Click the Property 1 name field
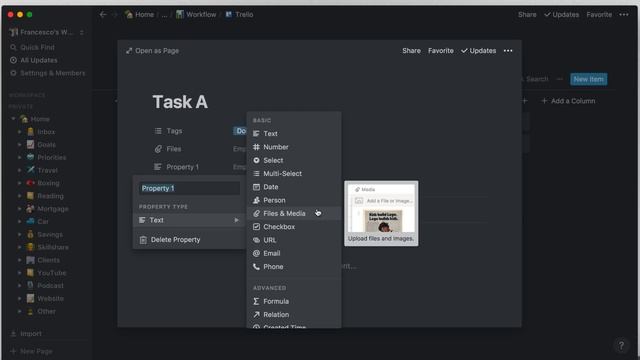This screenshot has height=360, width=640. coord(189,188)
